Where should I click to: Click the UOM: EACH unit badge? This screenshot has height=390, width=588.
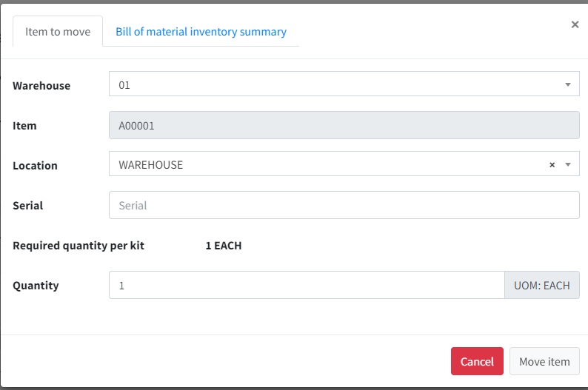click(x=542, y=285)
